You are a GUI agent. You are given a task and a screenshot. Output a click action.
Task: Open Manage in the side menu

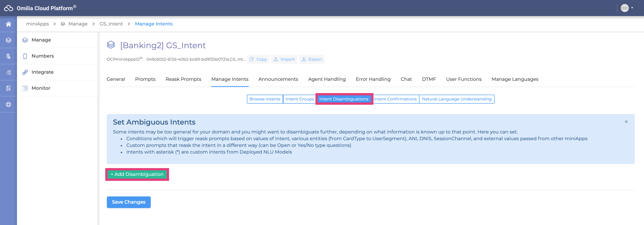click(57, 40)
